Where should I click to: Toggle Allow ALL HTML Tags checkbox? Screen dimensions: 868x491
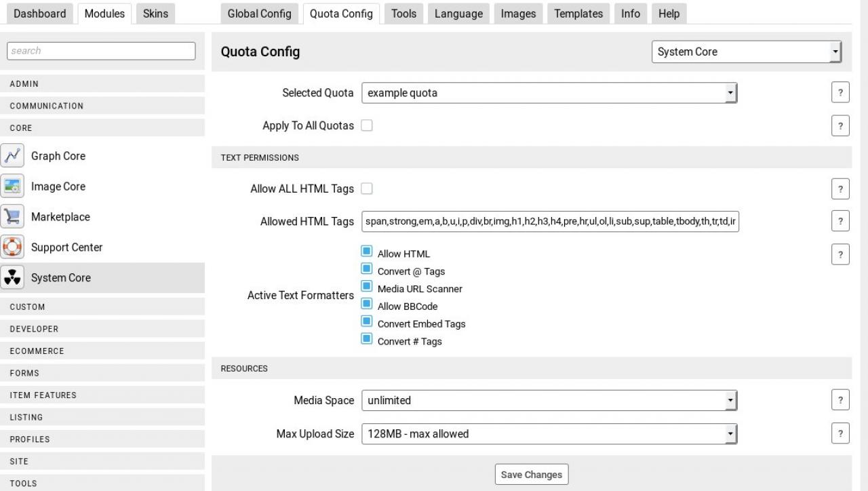367,189
